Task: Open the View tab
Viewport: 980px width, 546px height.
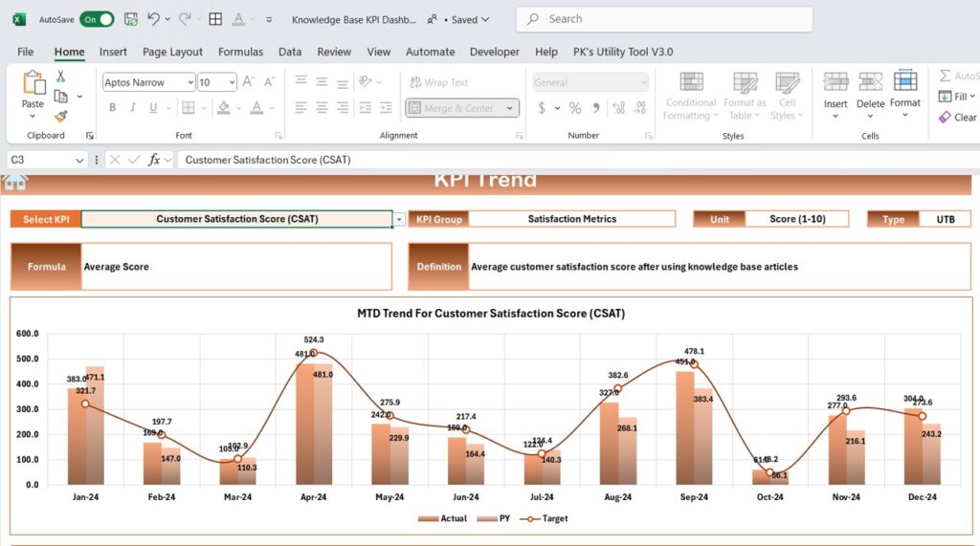Action: click(x=379, y=52)
